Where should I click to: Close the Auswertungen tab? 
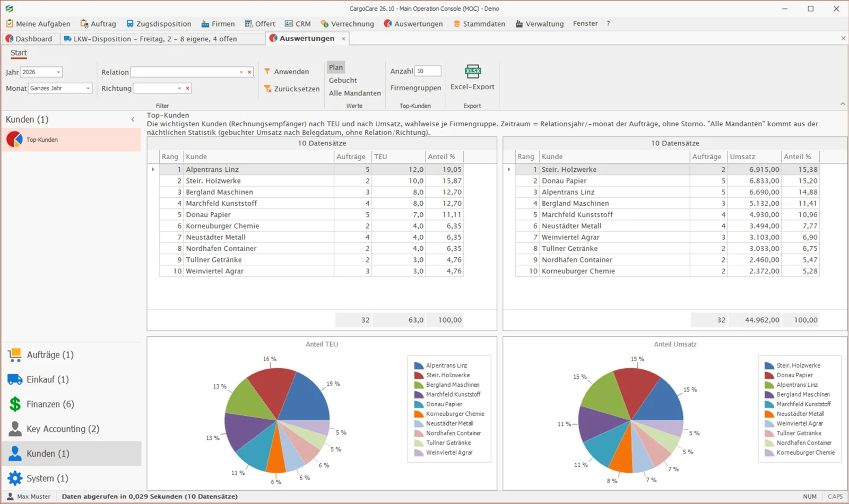coord(343,39)
